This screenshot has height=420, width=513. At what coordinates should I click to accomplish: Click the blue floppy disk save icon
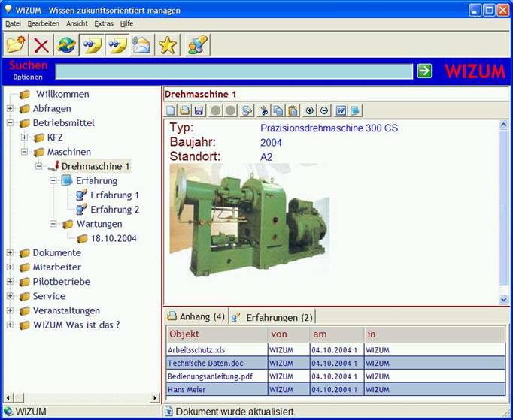click(199, 110)
